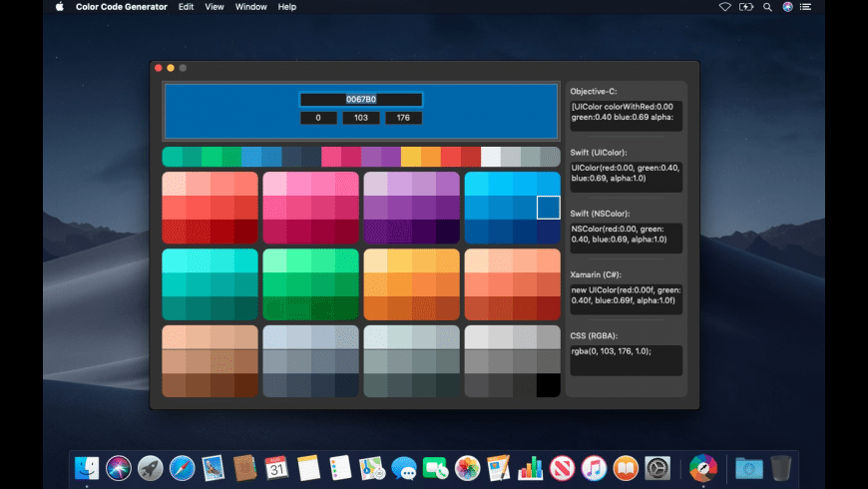Open FaceTime green camera icon
The height and width of the screenshot is (489, 868).
click(x=435, y=468)
